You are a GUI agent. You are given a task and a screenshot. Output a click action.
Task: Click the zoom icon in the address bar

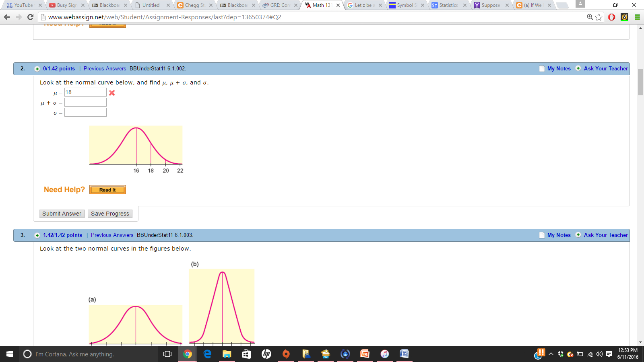click(x=589, y=17)
